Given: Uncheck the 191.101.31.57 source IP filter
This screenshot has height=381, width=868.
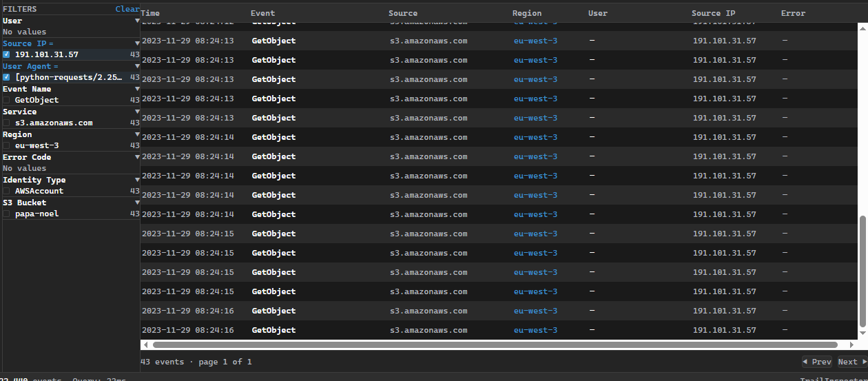Looking at the screenshot, I should [x=6, y=54].
